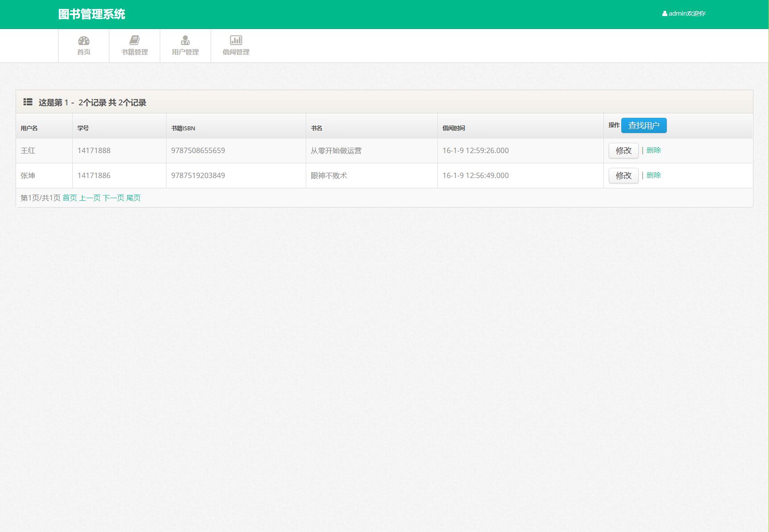769x532 pixels.
Task: Click the blue 查找用户 button
Action: (644, 125)
